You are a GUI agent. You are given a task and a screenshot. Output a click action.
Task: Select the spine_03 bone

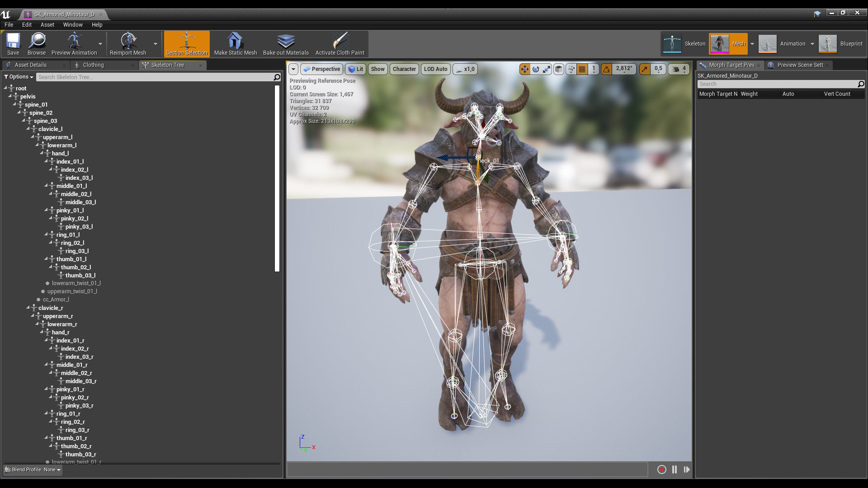(x=45, y=121)
